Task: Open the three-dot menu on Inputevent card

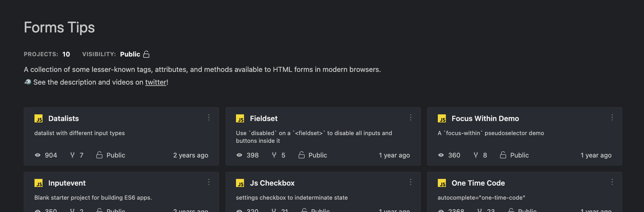Action: (x=209, y=182)
